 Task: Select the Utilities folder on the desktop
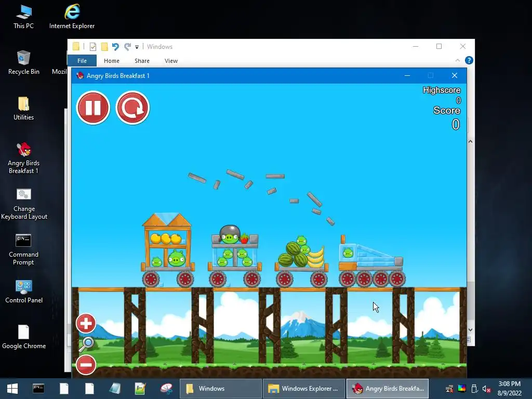tap(23, 108)
